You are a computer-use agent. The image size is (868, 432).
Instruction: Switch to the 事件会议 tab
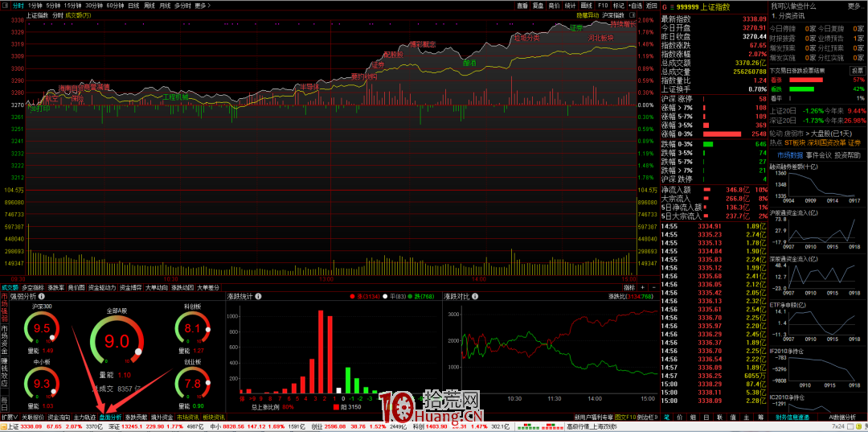pos(819,155)
